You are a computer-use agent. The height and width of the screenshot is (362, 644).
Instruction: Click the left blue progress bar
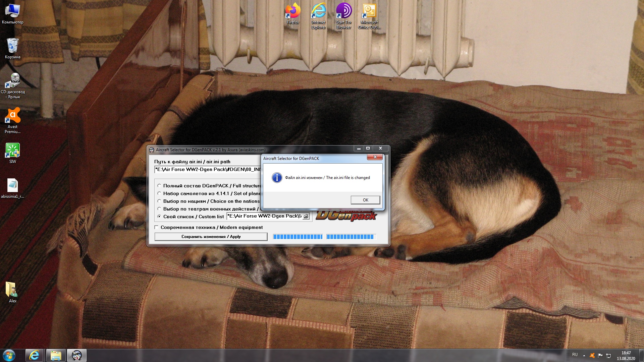298,237
